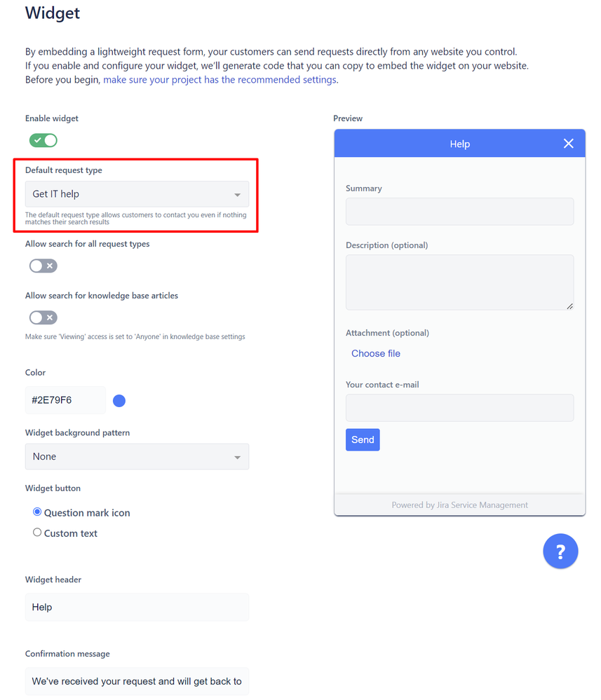Click the Choose file link
The image size is (601, 700).
[x=375, y=353]
